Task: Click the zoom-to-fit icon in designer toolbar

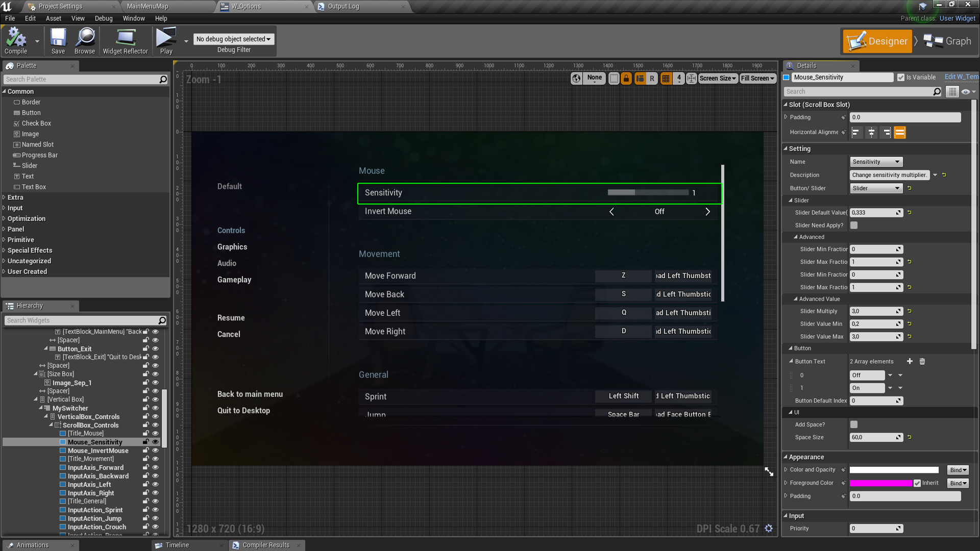Action: point(691,78)
